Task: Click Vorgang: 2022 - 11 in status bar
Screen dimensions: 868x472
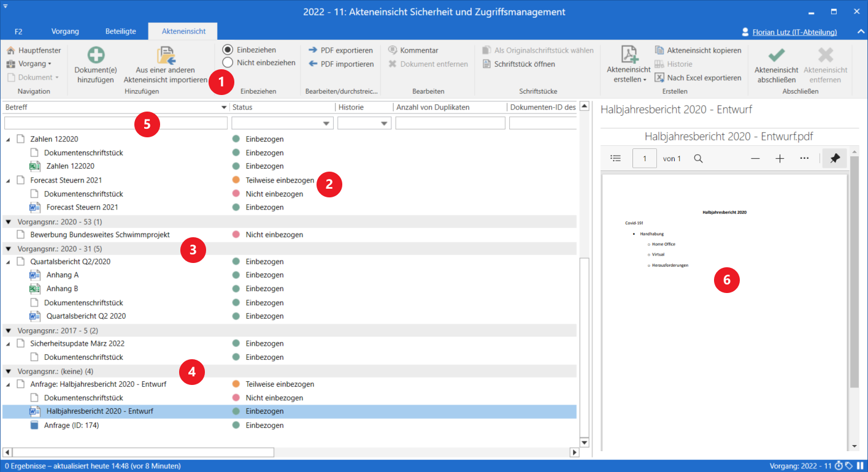Action: click(x=800, y=466)
